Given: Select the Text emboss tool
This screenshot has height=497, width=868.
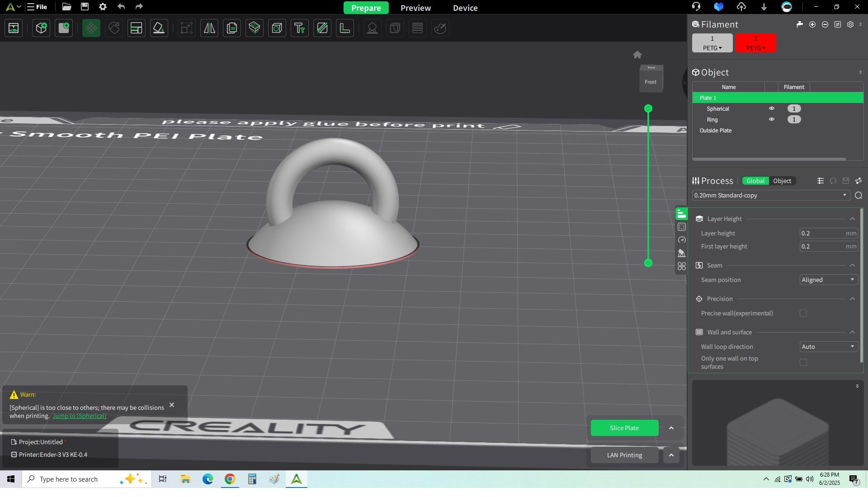Looking at the screenshot, I should point(300,28).
